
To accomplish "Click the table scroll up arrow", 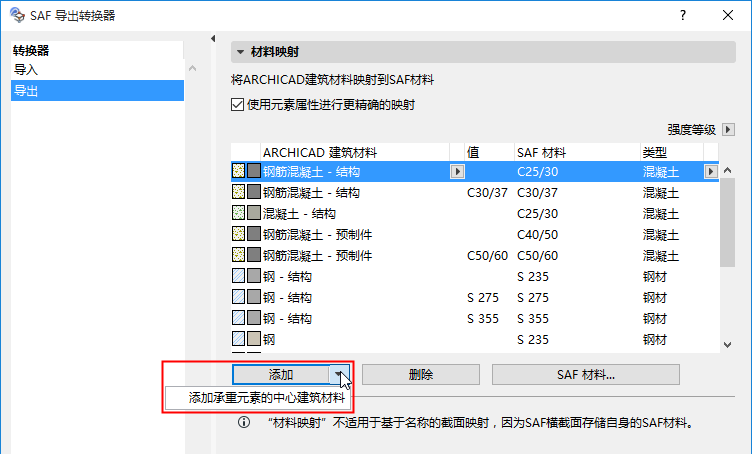I will [x=728, y=171].
